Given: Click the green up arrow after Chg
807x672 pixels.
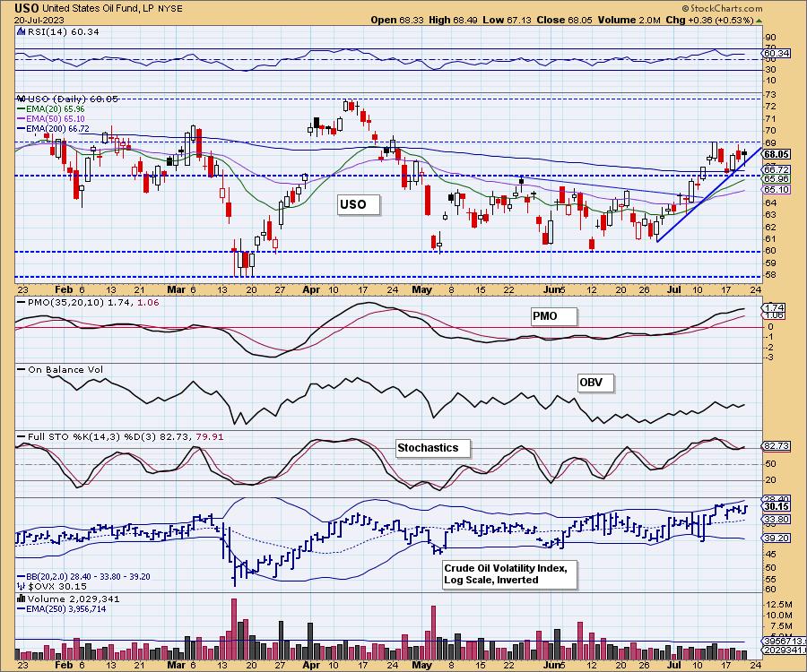Looking at the screenshot, I should [759, 21].
